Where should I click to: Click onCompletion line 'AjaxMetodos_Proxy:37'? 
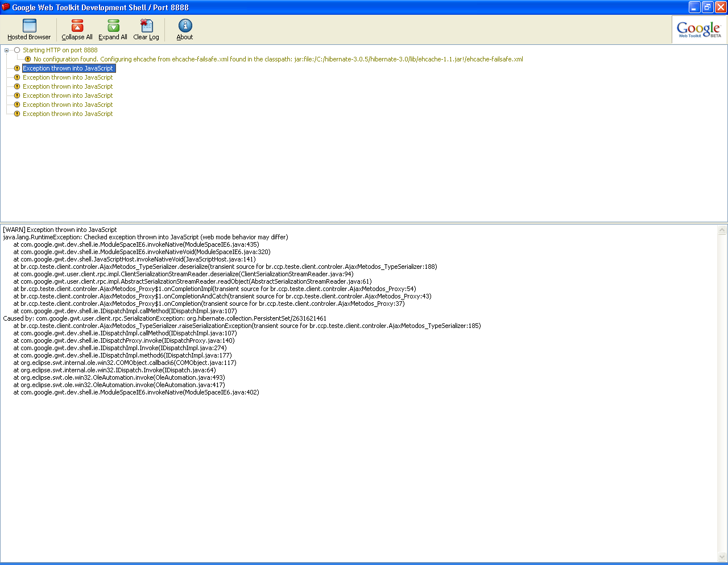click(209, 304)
